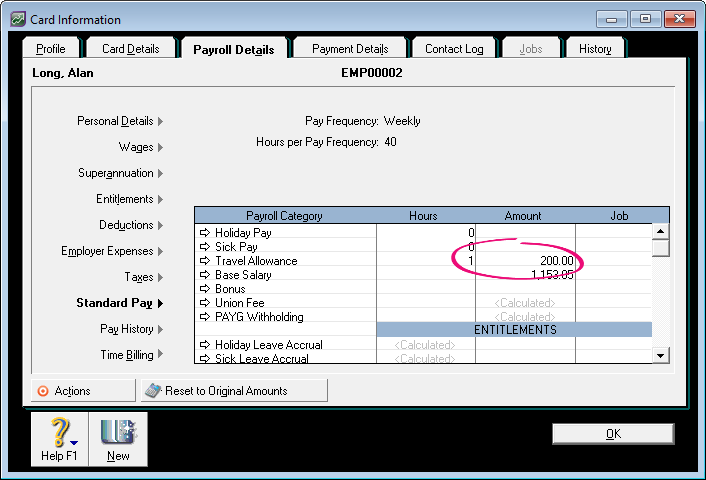The height and width of the screenshot is (480, 706).
Task: Expand the Personal Details section
Action: (119, 121)
